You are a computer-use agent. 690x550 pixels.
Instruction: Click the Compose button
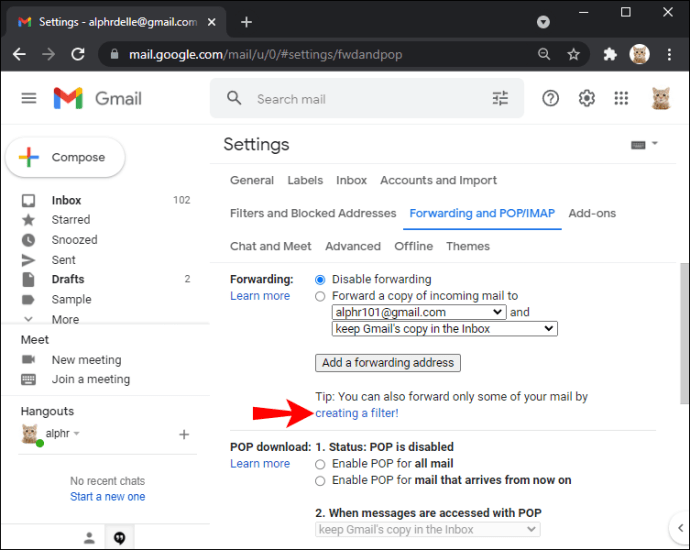pyautogui.click(x=65, y=157)
